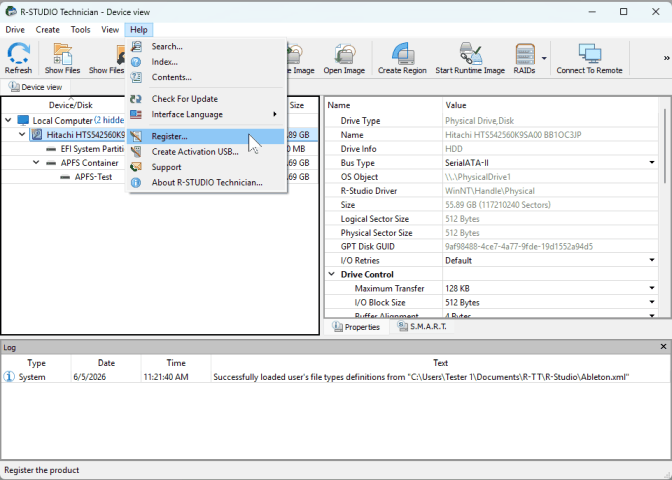Choose Contents... in the Help menu
The image size is (672, 480).
click(207, 77)
